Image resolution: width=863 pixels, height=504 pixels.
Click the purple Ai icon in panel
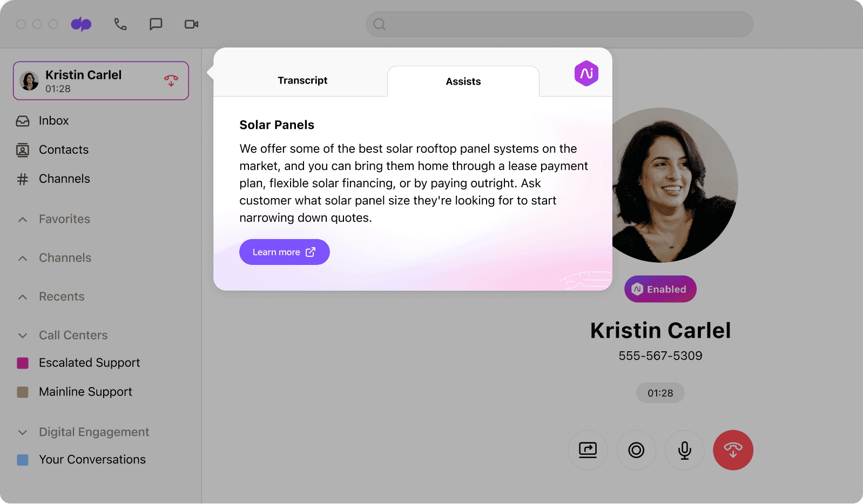pyautogui.click(x=586, y=73)
